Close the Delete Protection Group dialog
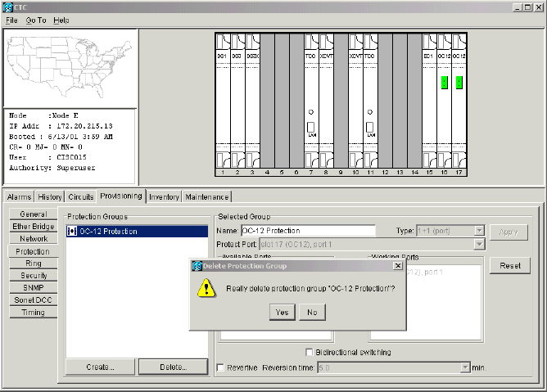Viewport: 547px width, 392px height. pyautogui.click(x=398, y=266)
